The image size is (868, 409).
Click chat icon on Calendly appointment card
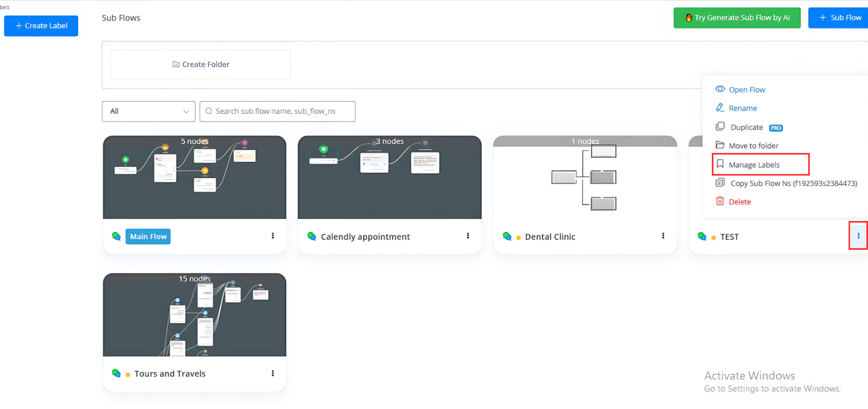pos(312,237)
